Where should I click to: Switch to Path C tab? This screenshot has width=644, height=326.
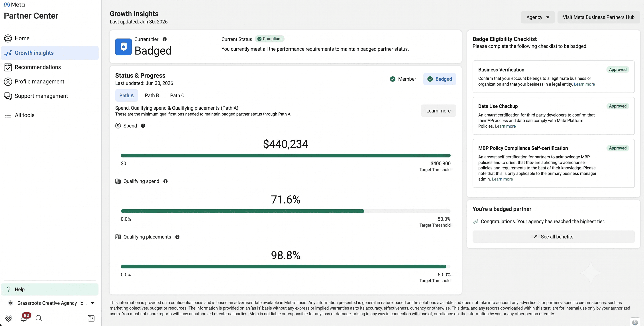177,95
